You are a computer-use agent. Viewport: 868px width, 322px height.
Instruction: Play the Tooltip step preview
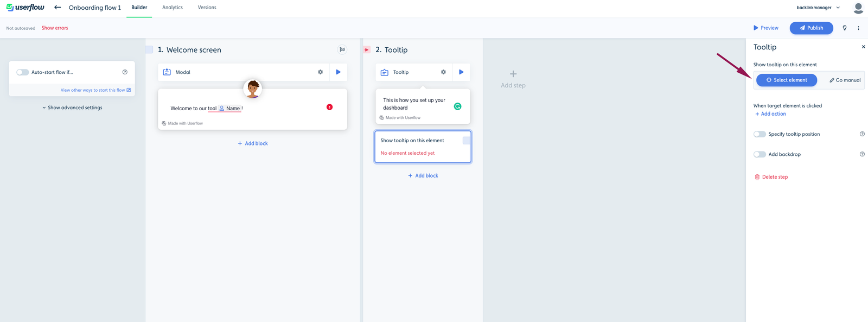pyautogui.click(x=462, y=72)
